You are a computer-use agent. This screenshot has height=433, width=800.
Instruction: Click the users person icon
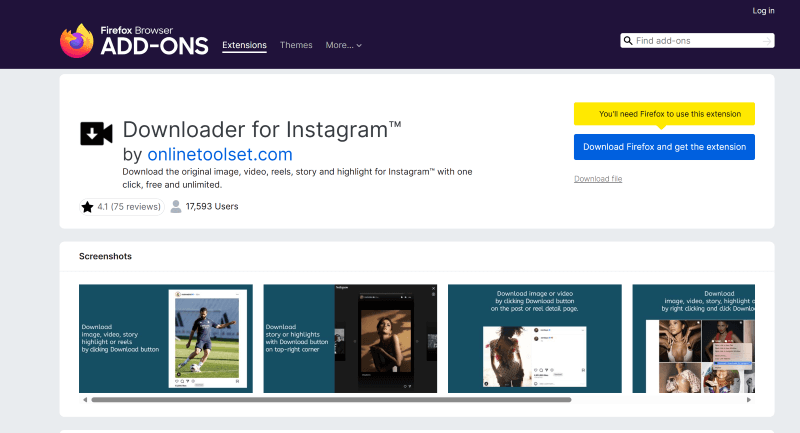pos(176,207)
